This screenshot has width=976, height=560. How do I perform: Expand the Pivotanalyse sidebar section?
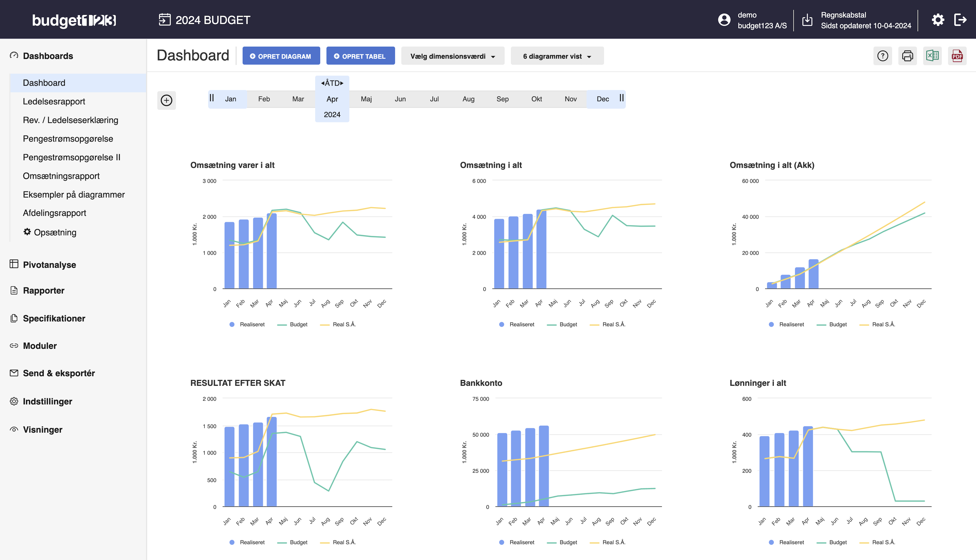pos(49,265)
